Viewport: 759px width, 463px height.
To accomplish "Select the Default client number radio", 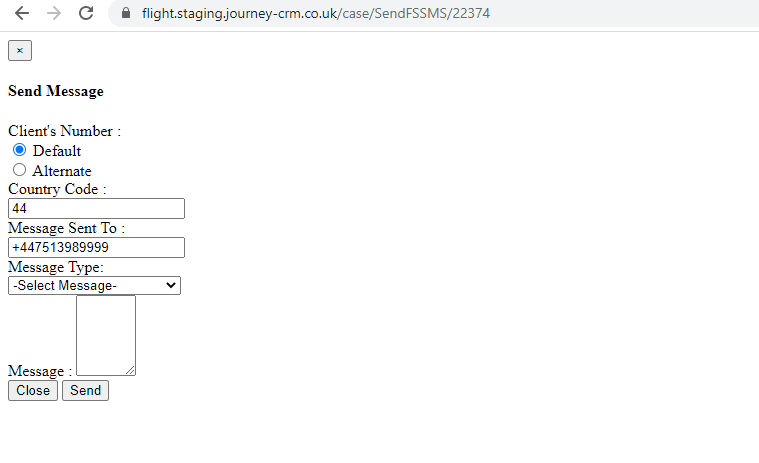I will [19, 150].
